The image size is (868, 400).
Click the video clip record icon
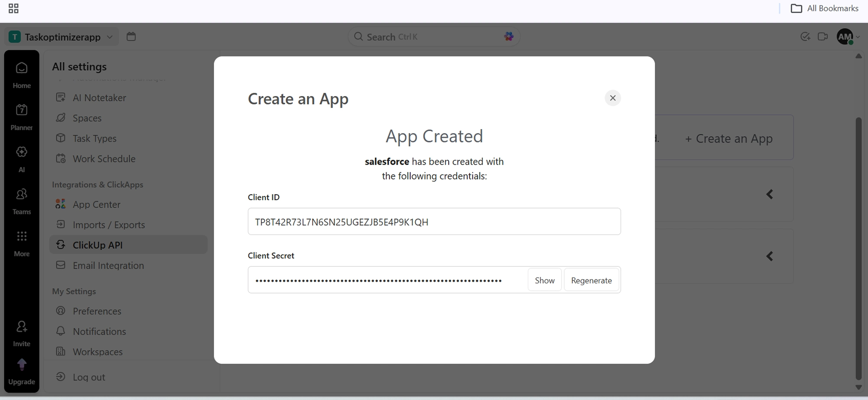[x=822, y=37]
